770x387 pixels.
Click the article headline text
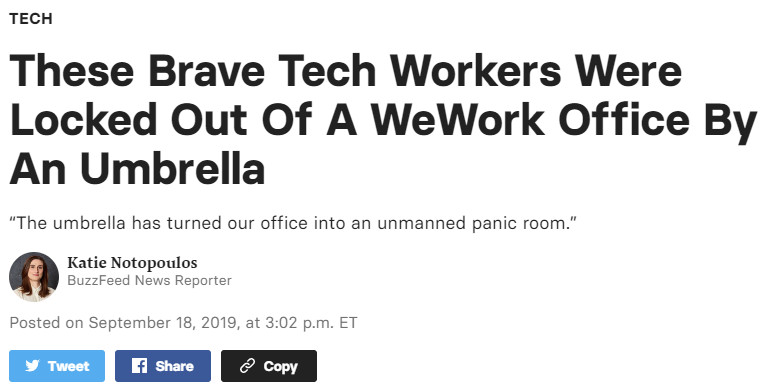(383, 119)
